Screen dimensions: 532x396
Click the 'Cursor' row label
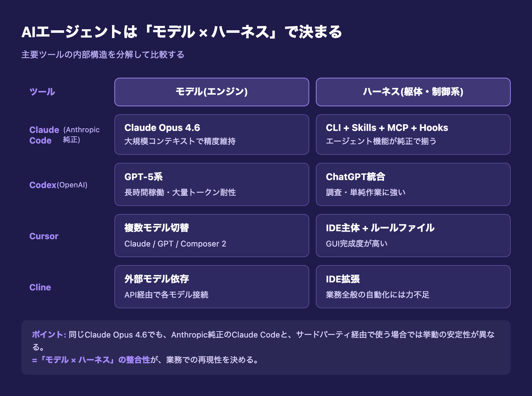coord(44,236)
